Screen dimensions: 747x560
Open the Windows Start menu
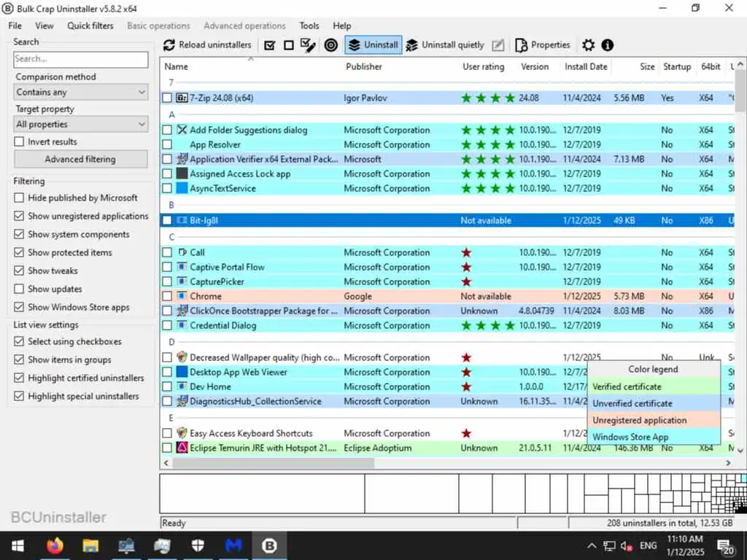tap(18, 545)
